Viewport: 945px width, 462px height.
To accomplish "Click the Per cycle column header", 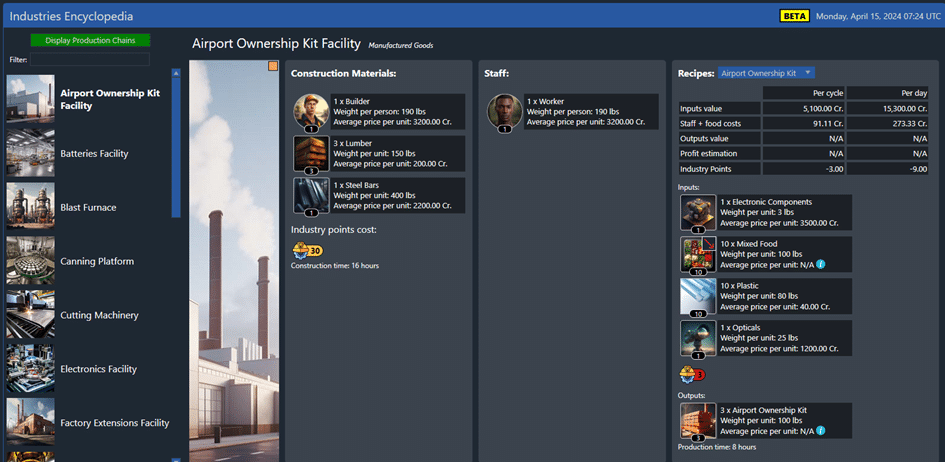I will click(804, 93).
